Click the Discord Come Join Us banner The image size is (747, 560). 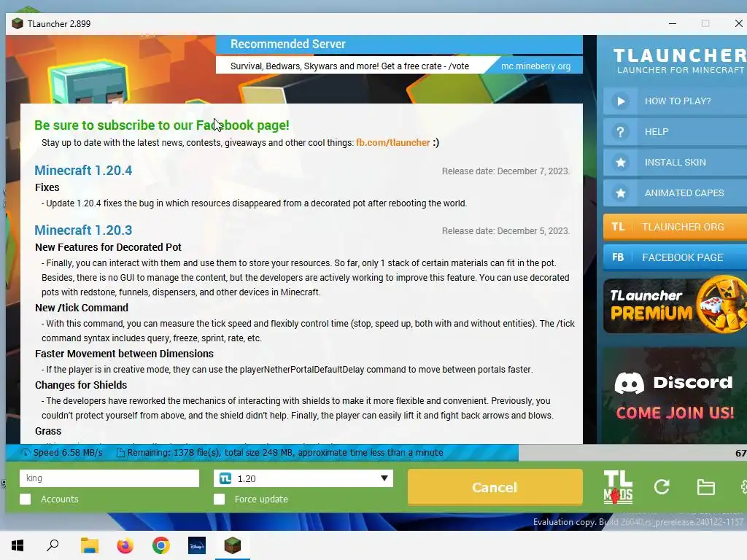675,395
